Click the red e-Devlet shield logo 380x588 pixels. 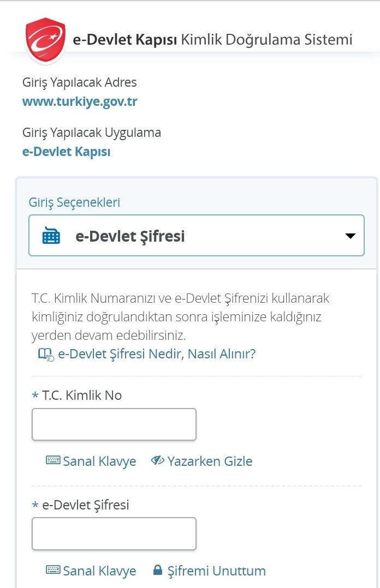tap(45, 40)
